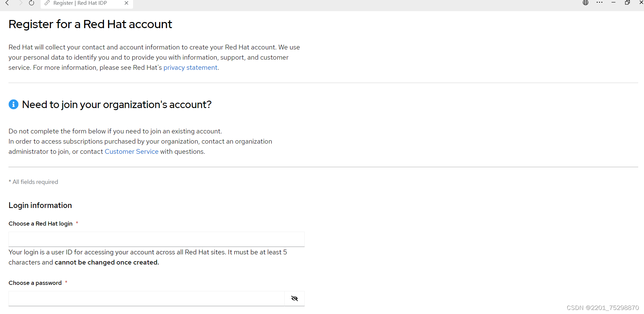Reload the page with refresh icon

pos(31,3)
